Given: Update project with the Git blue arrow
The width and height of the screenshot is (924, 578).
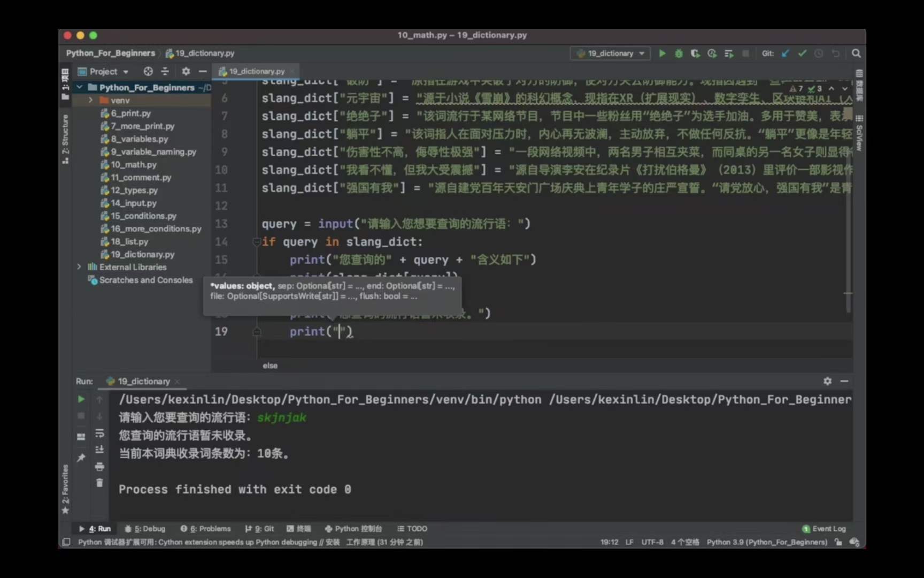Looking at the screenshot, I should (785, 53).
